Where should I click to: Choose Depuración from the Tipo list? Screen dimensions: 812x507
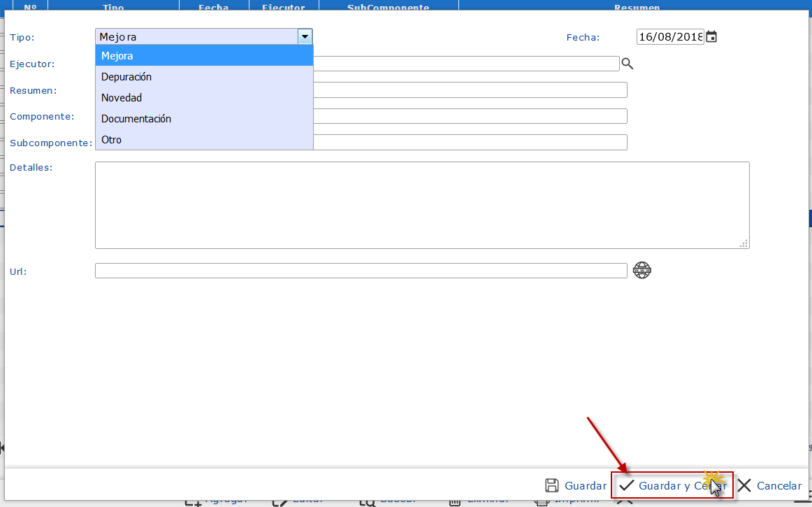205,77
